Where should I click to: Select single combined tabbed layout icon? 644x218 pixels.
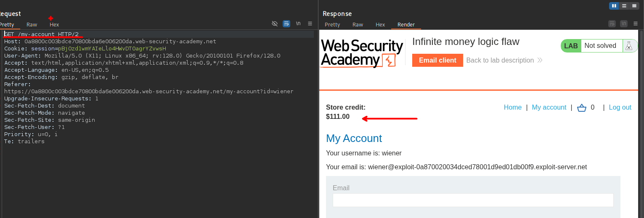click(634, 6)
